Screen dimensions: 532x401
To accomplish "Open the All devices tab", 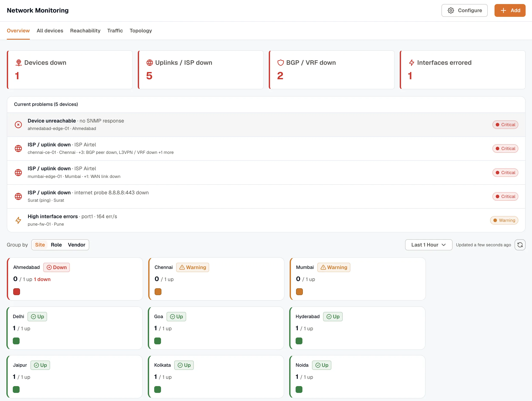I will click(x=50, y=30).
